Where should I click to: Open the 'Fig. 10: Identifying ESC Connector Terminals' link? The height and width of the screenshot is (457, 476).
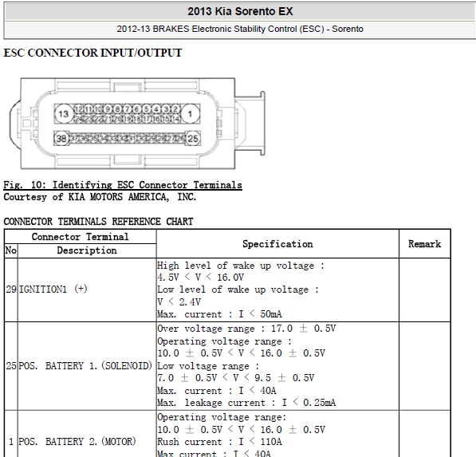(123, 185)
